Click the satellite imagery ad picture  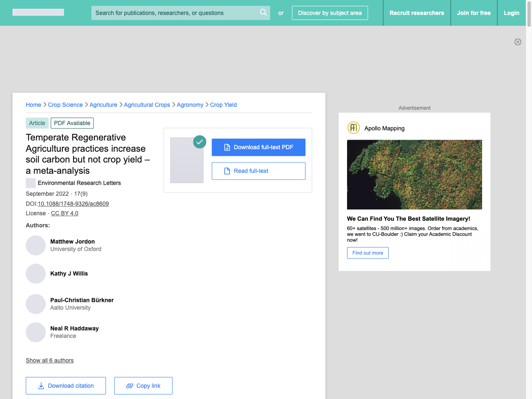(414, 175)
